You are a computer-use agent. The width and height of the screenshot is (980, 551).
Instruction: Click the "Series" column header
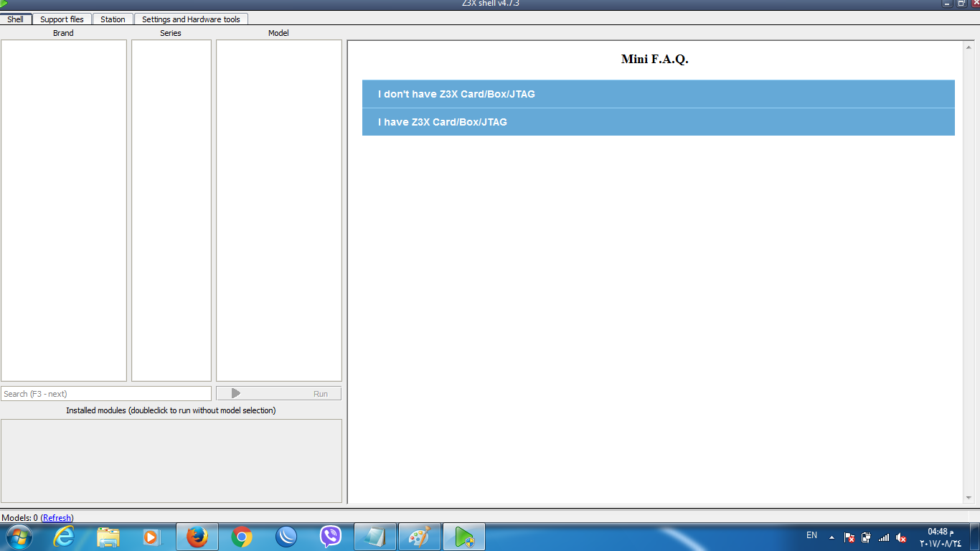click(x=171, y=33)
